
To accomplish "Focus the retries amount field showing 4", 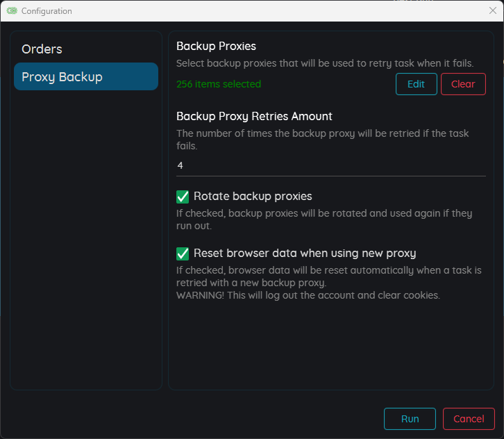I will [330, 165].
